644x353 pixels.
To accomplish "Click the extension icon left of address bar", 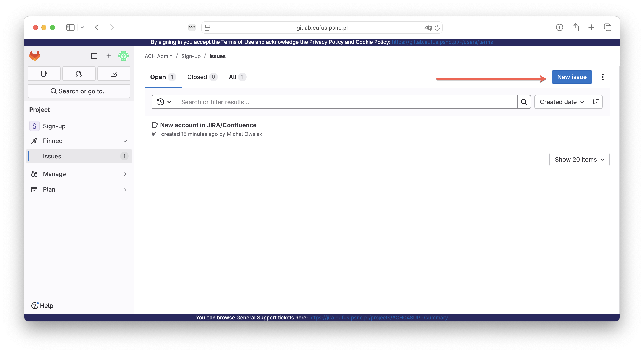I will [192, 28].
